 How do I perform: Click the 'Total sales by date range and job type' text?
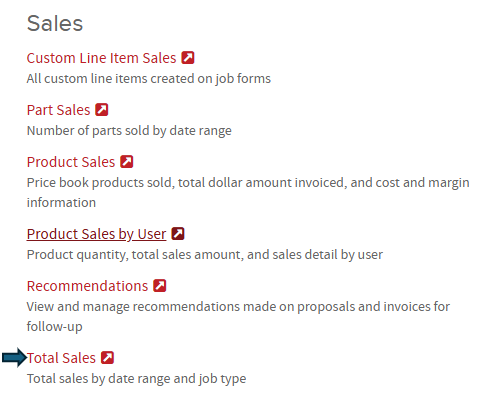[x=136, y=379]
